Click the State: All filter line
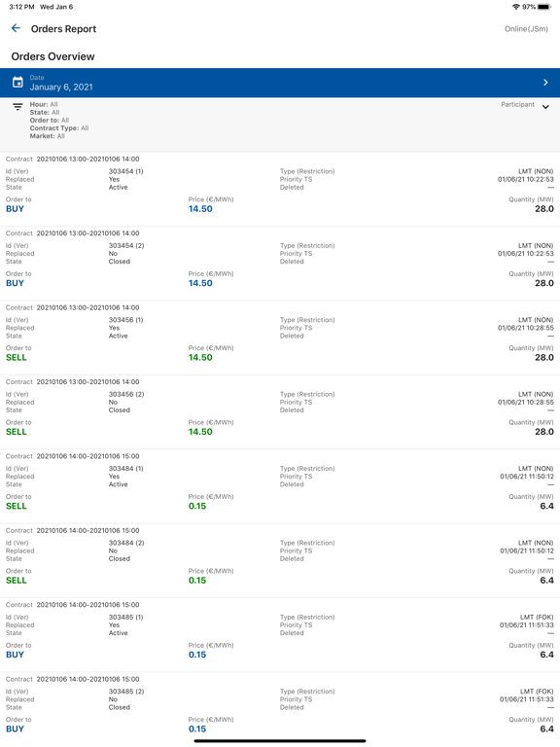560x747 pixels. point(45,113)
